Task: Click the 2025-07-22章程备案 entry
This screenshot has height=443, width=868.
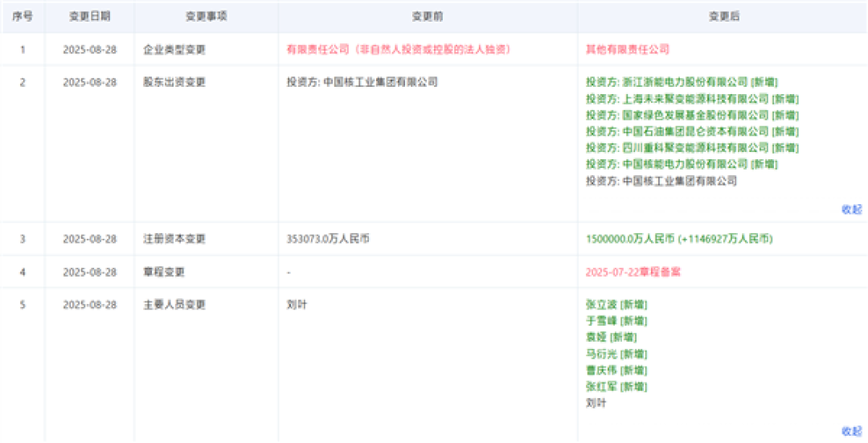Action: 633,273
